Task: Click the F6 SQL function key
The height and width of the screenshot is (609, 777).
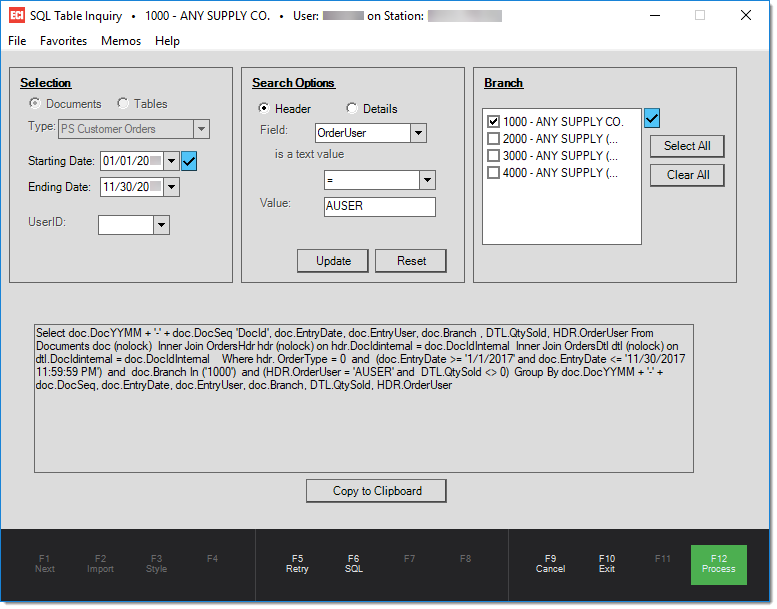Action: pos(353,564)
